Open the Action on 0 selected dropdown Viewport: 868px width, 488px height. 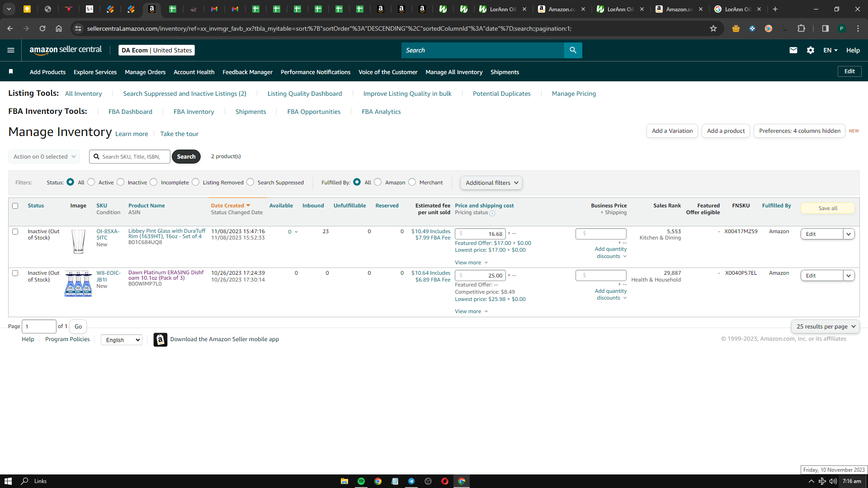point(44,157)
